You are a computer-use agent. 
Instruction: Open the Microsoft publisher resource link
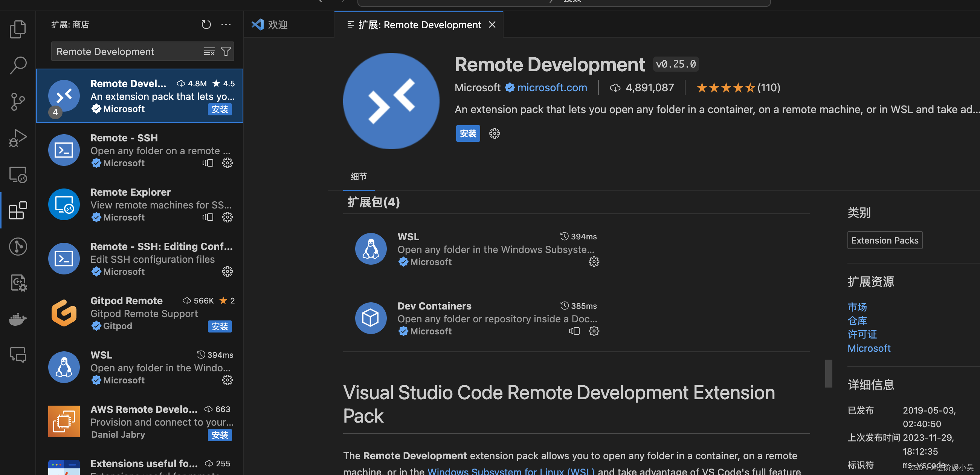(869, 348)
